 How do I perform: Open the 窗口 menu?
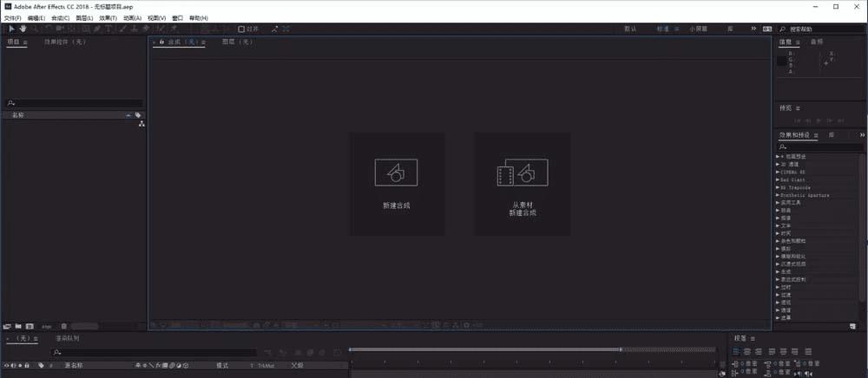click(177, 18)
